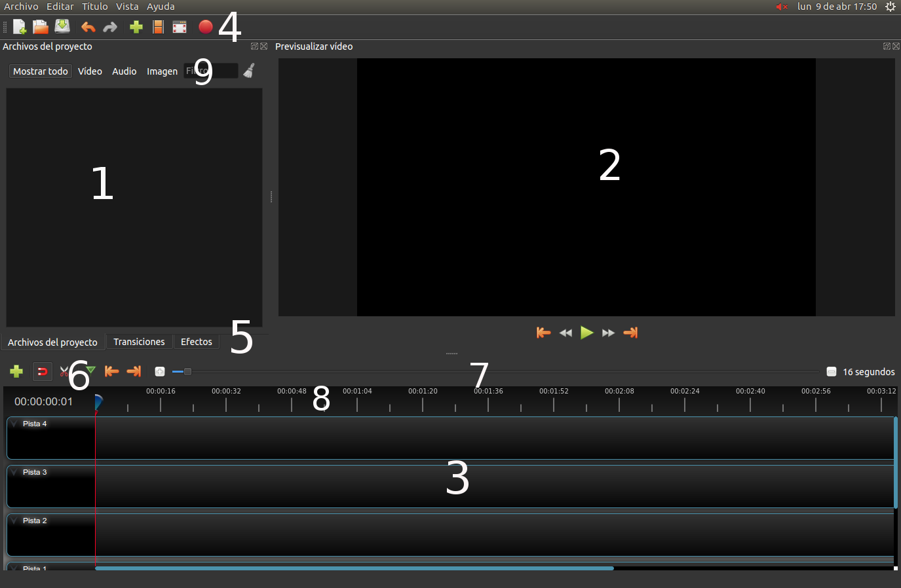Float the Previsualizar vídeo panel
Screen dimensions: 901x588
tap(887, 46)
